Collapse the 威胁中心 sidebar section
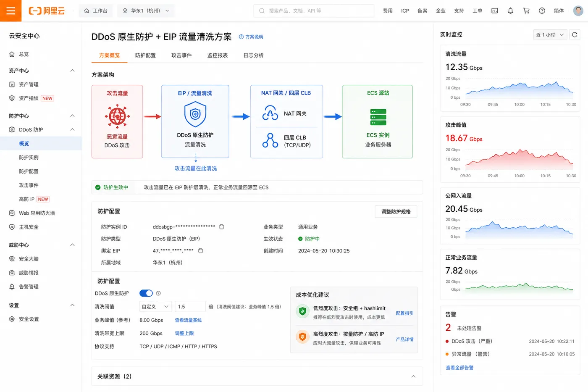Viewport: 588px width, 392px height. (x=72, y=245)
